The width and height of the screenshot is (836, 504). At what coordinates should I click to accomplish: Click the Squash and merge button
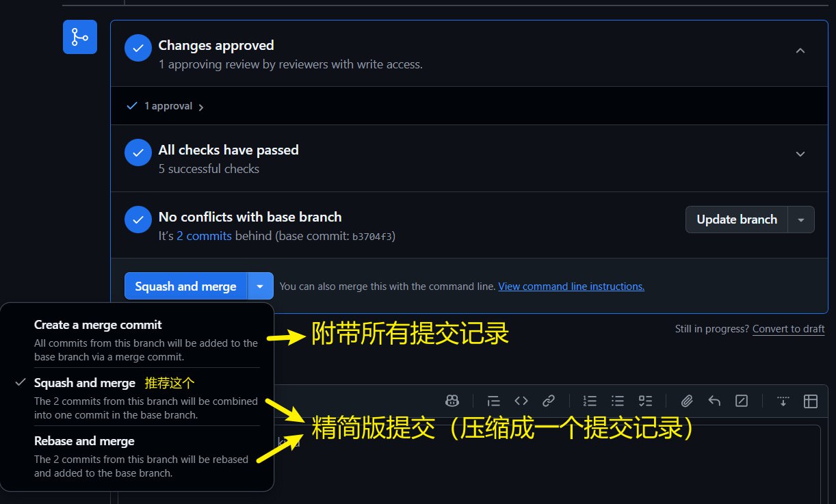pyautogui.click(x=185, y=286)
